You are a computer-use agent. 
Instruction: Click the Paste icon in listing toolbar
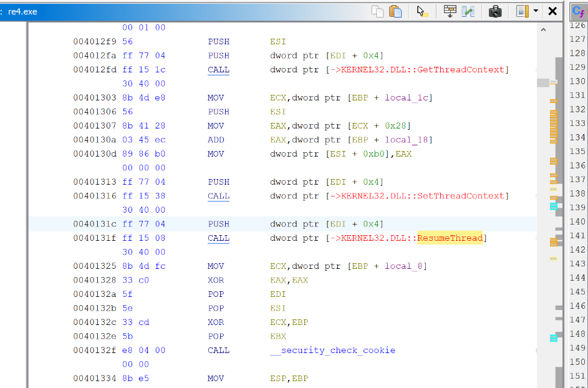pyautogui.click(x=395, y=11)
